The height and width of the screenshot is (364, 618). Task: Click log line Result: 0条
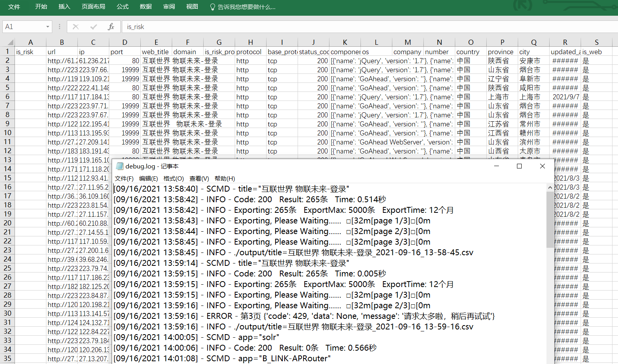coord(245,348)
